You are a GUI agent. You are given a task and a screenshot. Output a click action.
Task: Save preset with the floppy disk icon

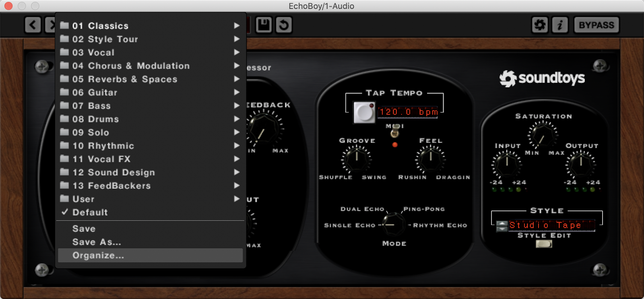[x=264, y=25]
